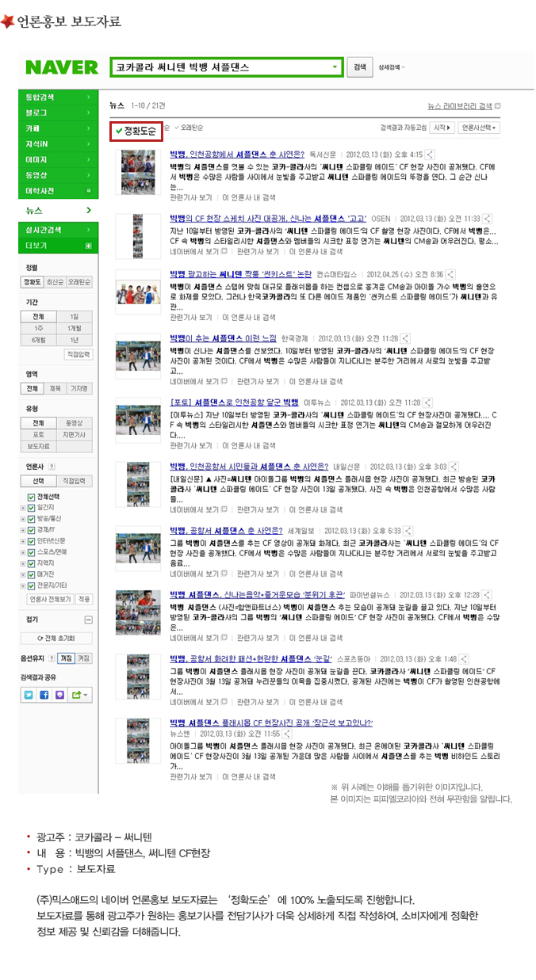
Task: Open the share more dropdown arrow
Action: (81, 695)
